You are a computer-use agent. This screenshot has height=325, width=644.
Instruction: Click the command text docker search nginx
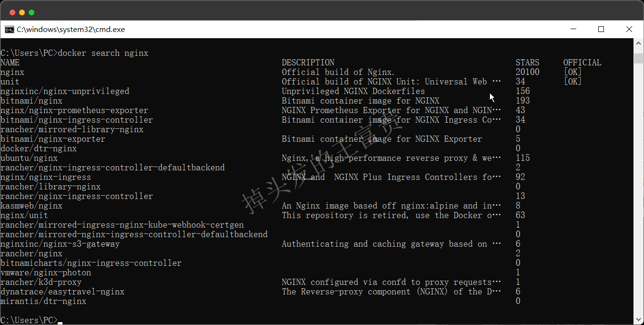(103, 53)
